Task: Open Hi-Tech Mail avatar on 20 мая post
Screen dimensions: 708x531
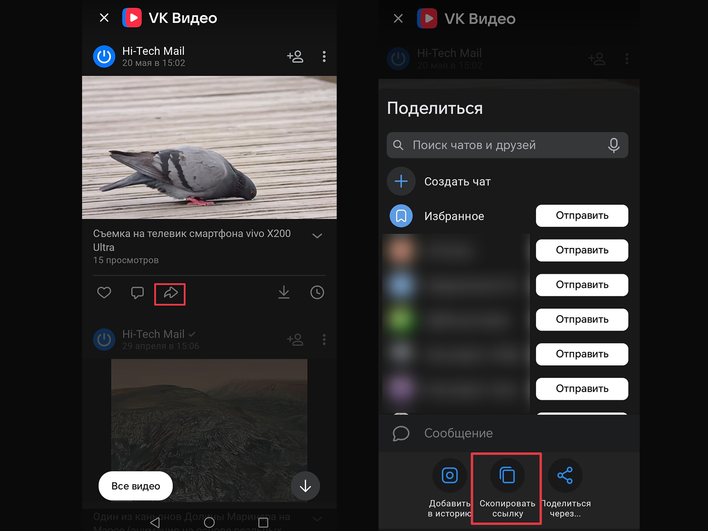Action: tap(104, 56)
